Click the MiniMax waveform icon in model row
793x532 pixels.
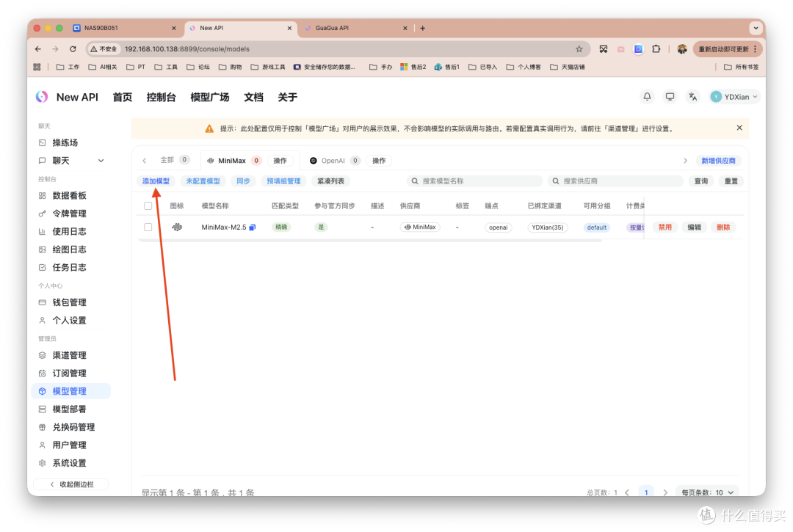pyautogui.click(x=177, y=227)
